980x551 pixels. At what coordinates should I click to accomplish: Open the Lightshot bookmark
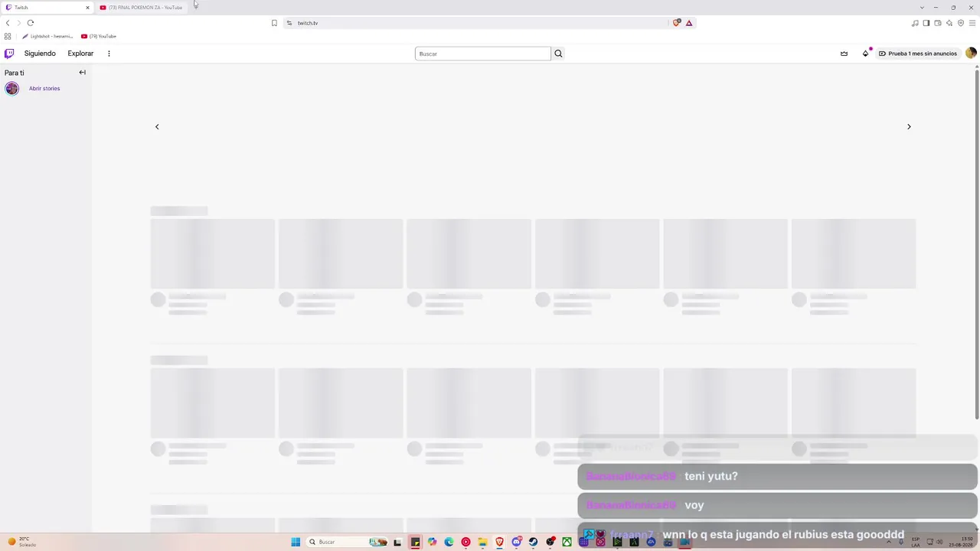pyautogui.click(x=47, y=36)
